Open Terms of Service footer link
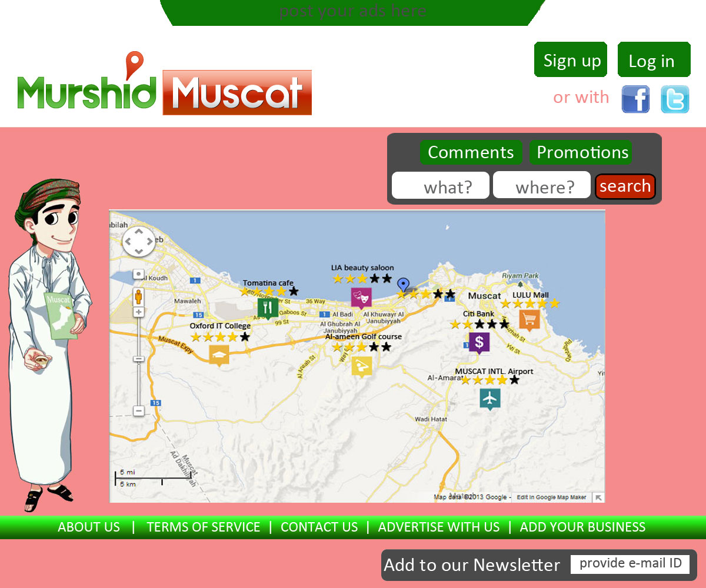Screen dimensions: 706x588 tap(204, 527)
